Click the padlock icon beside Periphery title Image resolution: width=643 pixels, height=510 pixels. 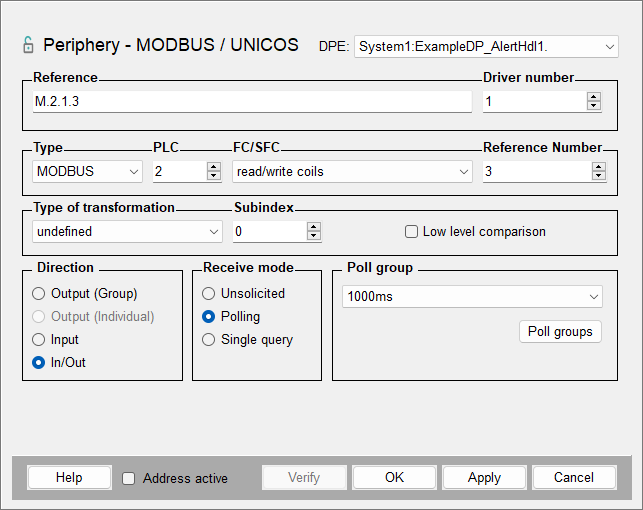click(x=28, y=45)
